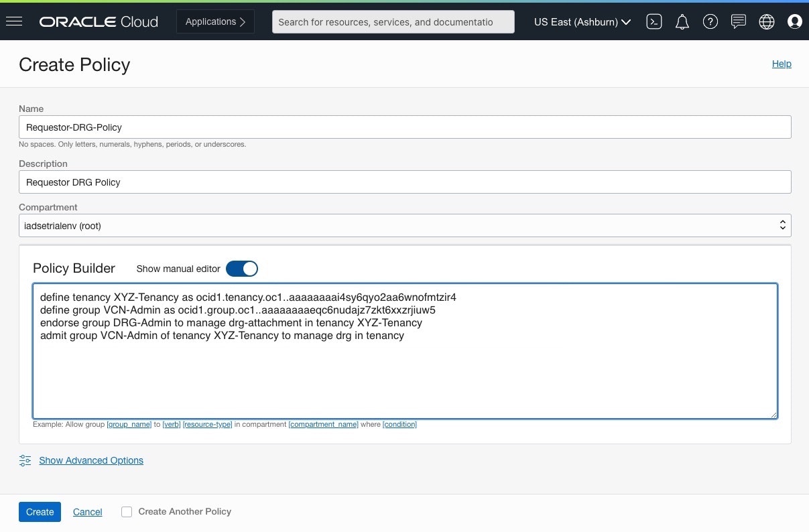Click the Oracle Cloud logo

click(x=99, y=22)
